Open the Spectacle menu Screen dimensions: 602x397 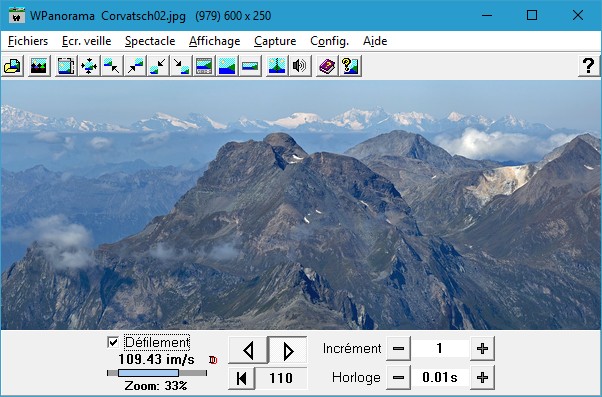tap(150, 41)
